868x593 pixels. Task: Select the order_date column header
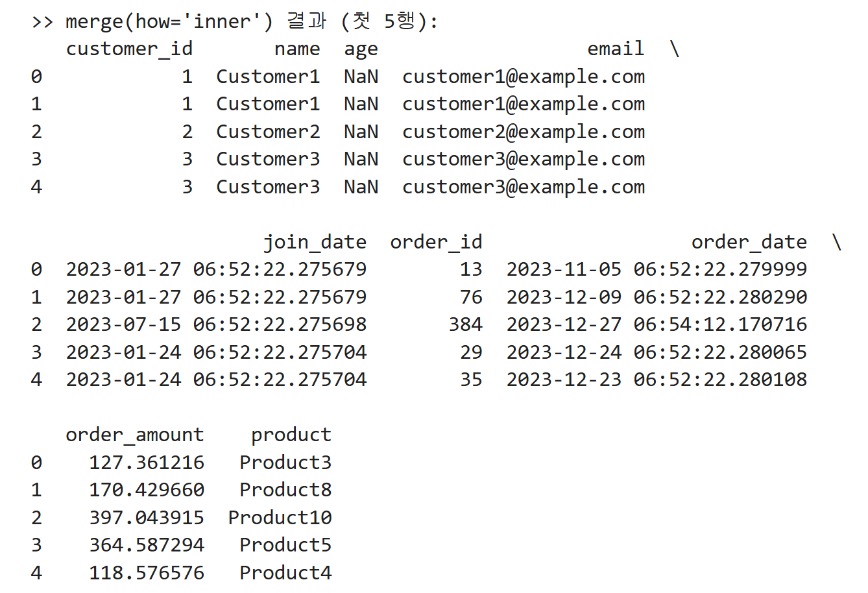(749, 243)
